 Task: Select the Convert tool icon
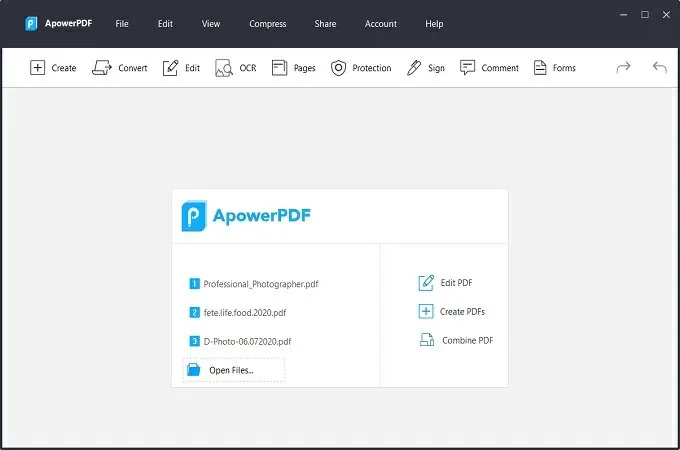click(102, 68)
